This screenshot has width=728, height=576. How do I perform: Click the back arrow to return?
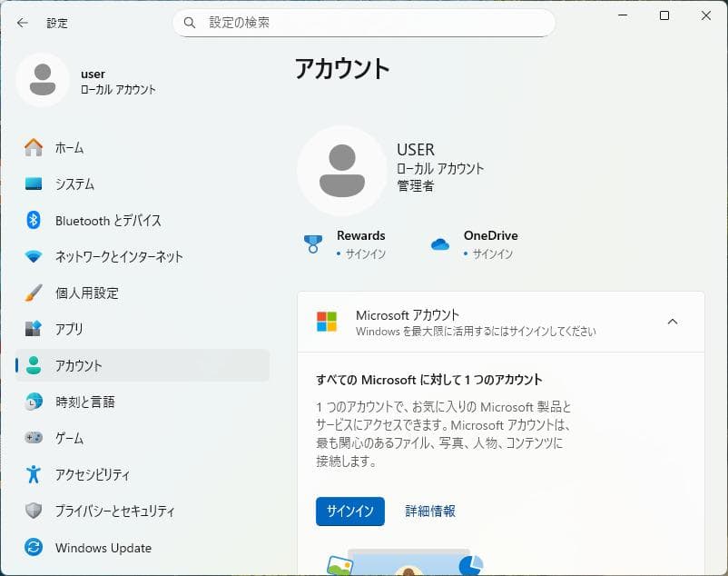click(22, 22)
